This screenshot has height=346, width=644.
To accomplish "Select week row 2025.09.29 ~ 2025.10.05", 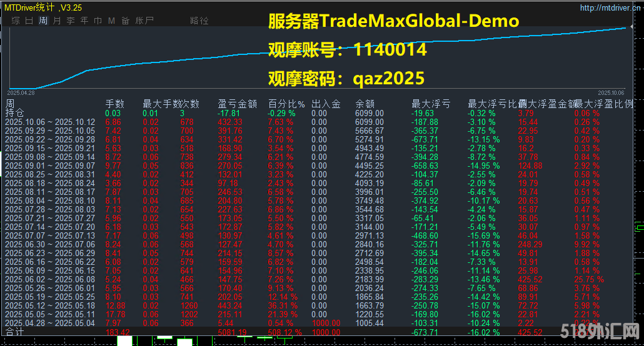I will click(x=50, y=131).
